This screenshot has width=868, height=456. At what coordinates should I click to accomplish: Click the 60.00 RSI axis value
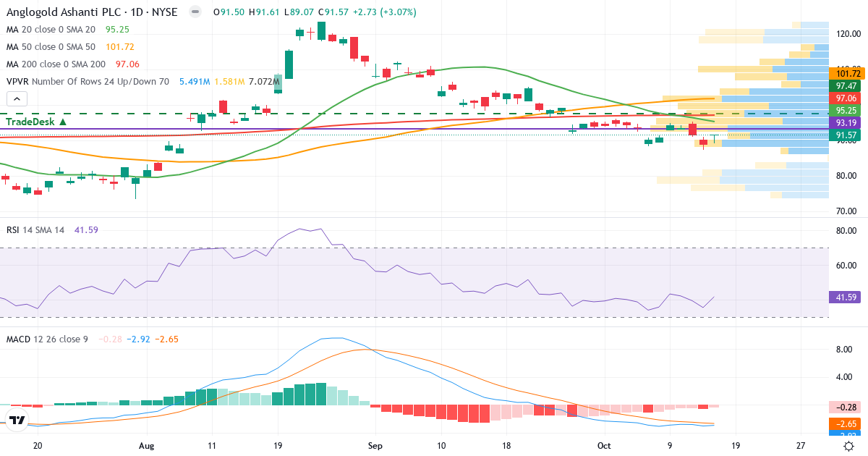pos(846,266)
